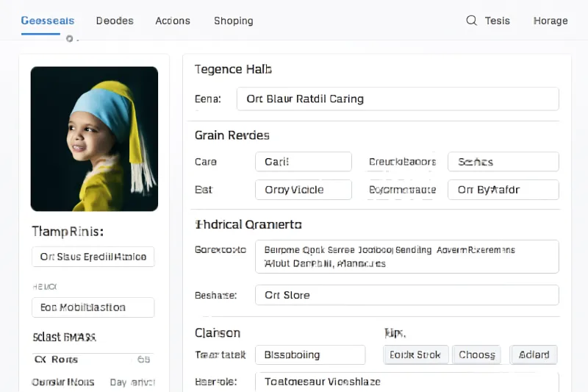Image resolution: width=588 pixels, height=392 pixels.
Task: Click the 'Sclast EMASS' label
Action: point(64,337)
